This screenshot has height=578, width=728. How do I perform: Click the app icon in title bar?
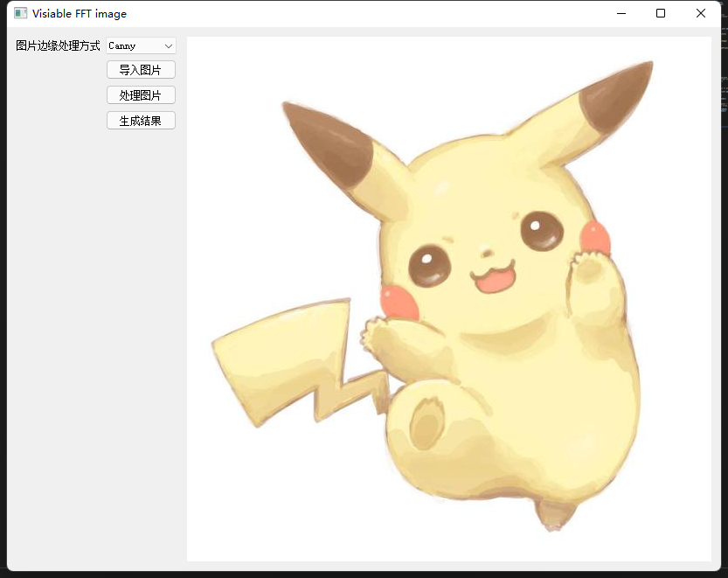click(20, 13)
